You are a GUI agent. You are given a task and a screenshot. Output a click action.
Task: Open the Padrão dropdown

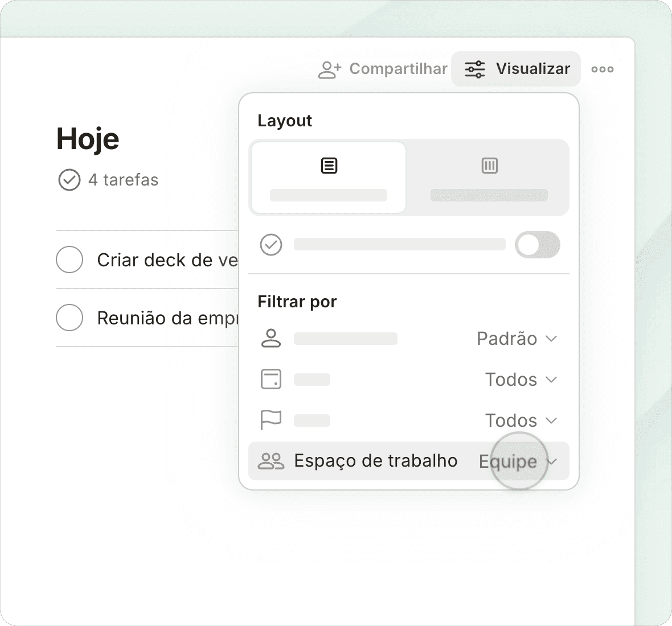pyautogui.click(x=516, y=339)
